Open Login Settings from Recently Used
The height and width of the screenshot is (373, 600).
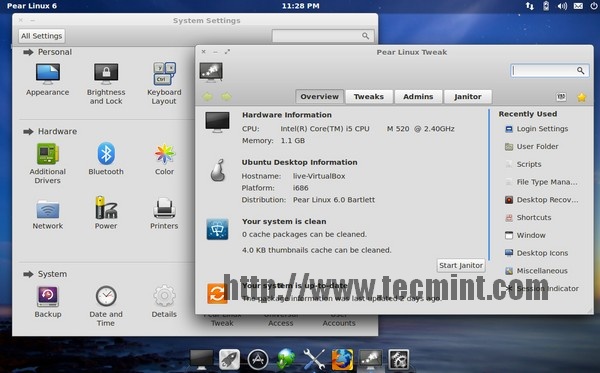coord(536,129)
